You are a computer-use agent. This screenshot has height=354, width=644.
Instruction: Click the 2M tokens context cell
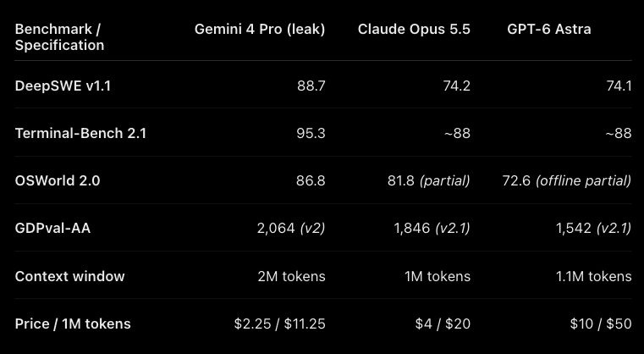point(292,276)
